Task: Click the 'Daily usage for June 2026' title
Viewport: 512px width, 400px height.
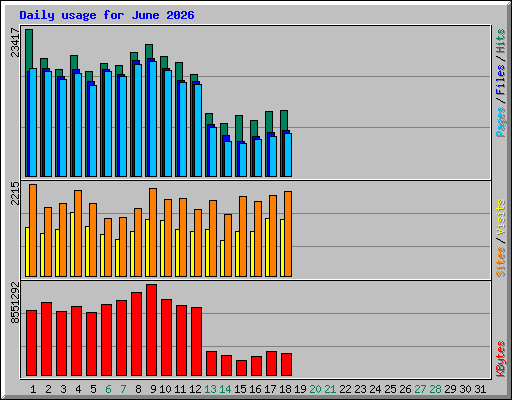Action: pos(107,15)
